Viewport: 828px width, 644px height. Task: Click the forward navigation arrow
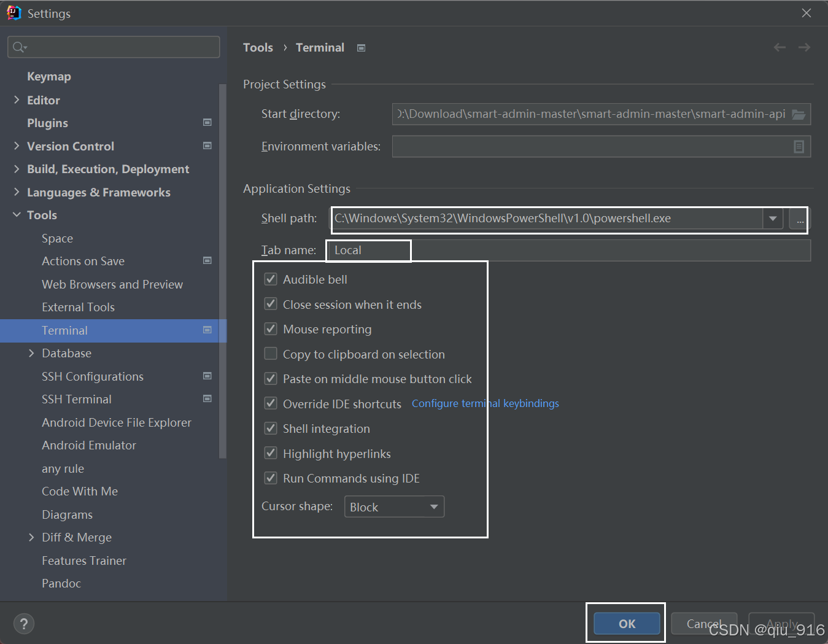coord(805,47)
